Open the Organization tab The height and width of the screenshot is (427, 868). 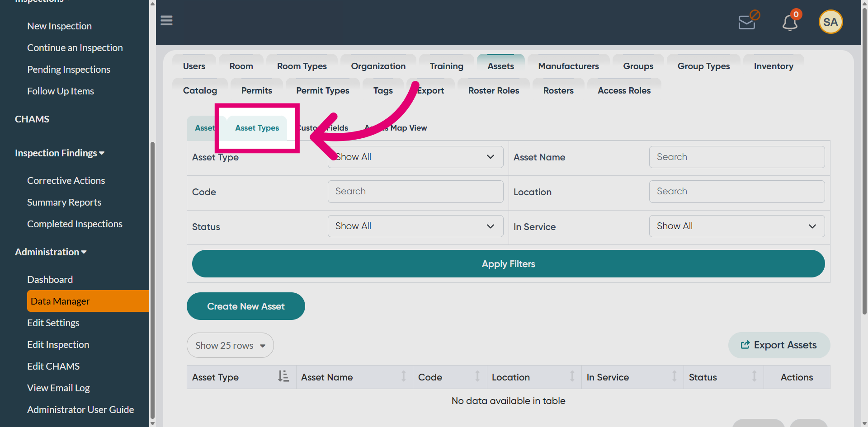click(x=378, y=66)
